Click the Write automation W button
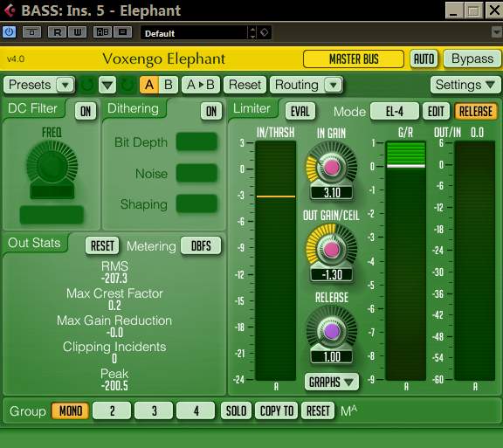The width and height of the screenshot is (503, 448). pyautogui.click(x=78, y=32)
